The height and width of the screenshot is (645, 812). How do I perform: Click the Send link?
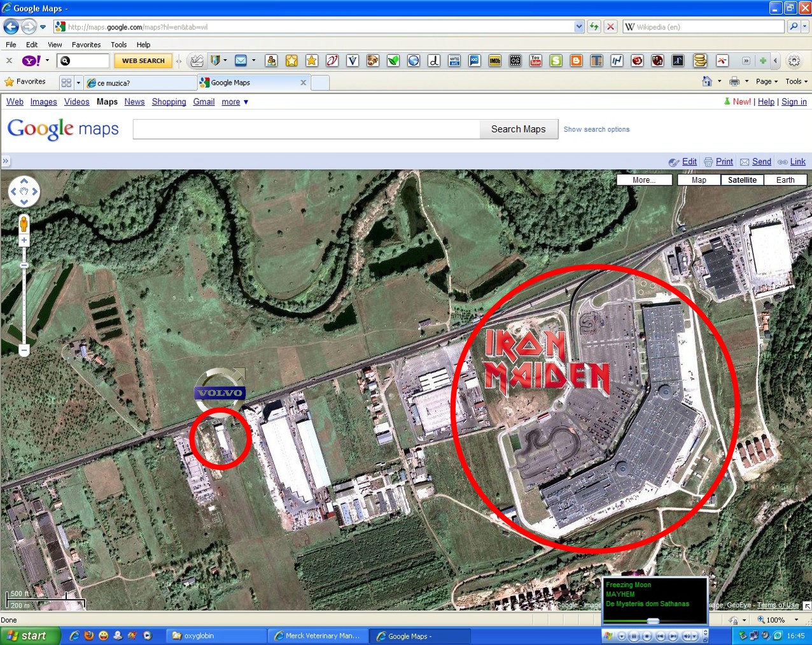coord(761,162)
